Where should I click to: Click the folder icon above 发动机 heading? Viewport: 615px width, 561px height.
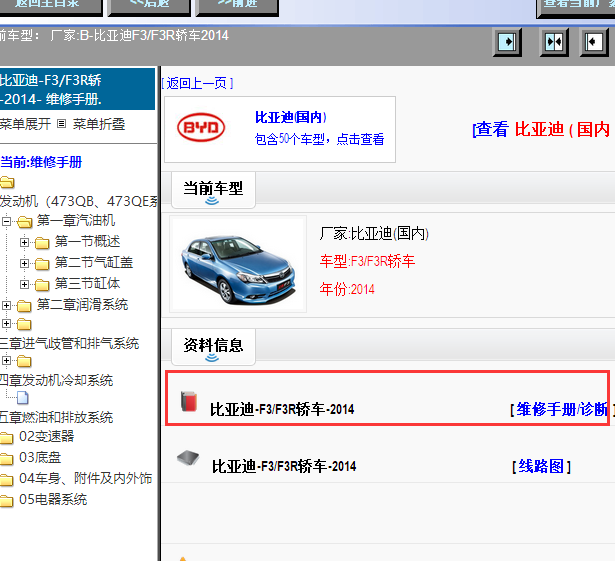7,182
